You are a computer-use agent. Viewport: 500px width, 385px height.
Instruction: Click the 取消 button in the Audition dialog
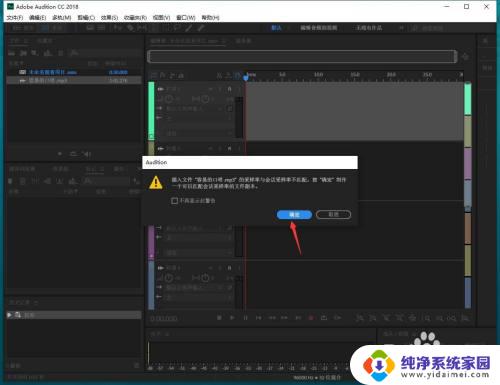[333, 214]
